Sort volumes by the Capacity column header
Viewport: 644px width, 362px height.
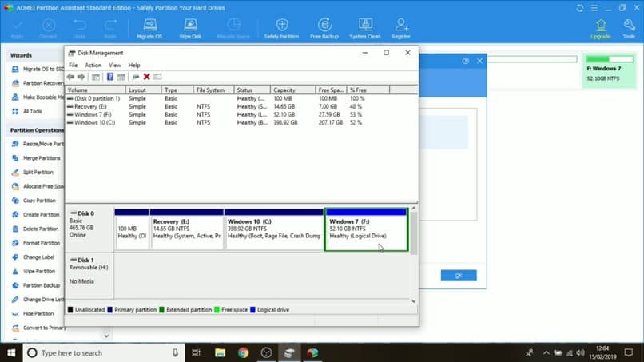285,90
